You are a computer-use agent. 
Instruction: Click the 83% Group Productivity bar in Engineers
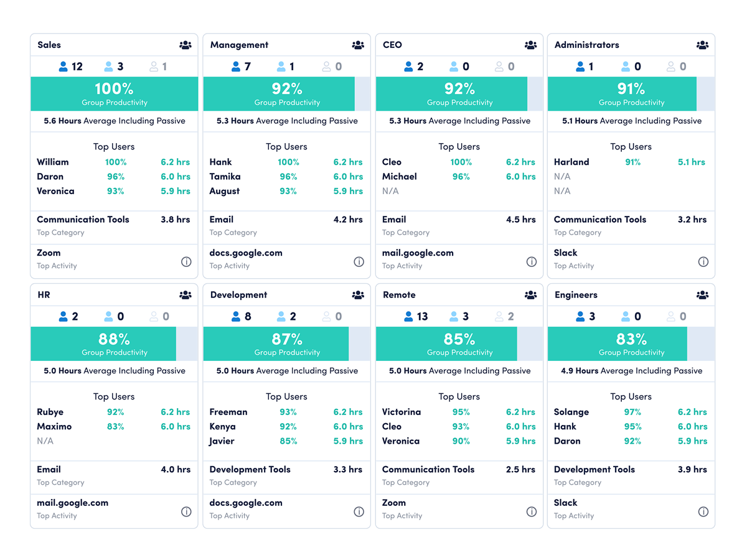tap(618, 344)
